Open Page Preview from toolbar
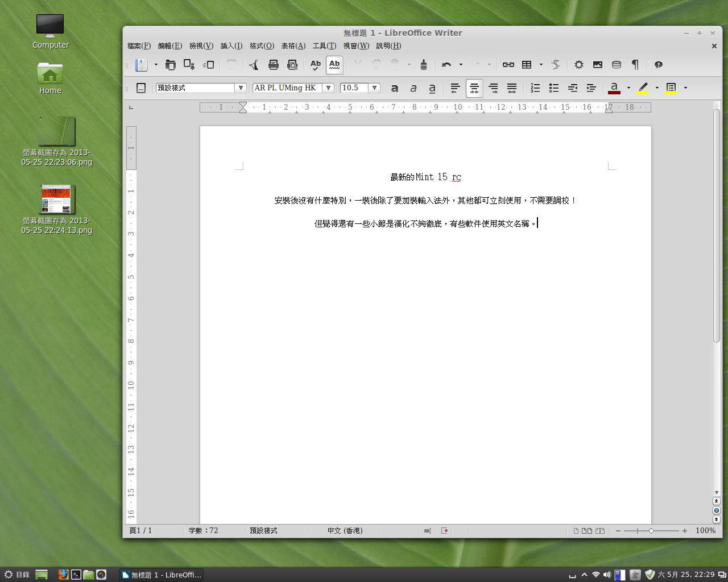Viewport: 728px width, 582px height. tap(292, 65)
